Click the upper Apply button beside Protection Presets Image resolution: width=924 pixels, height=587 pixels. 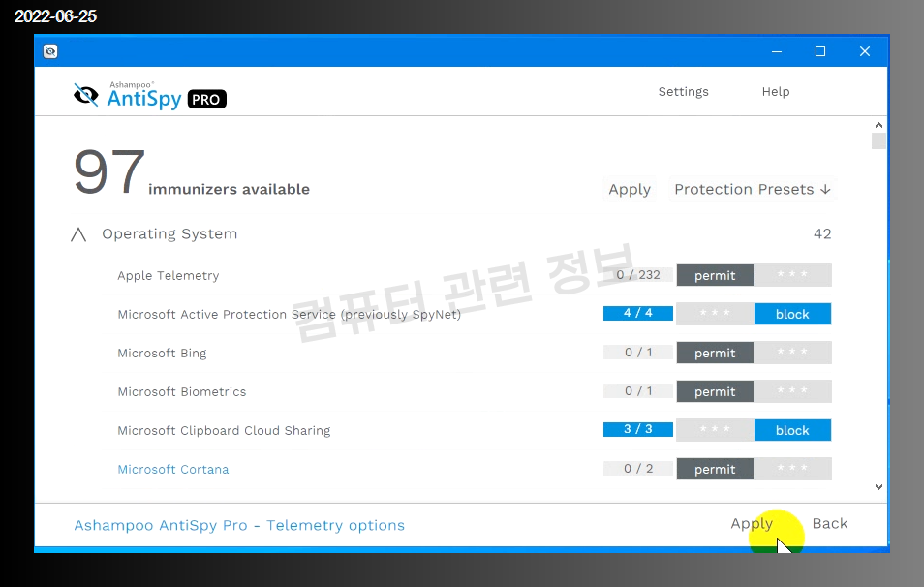[630, 189]
